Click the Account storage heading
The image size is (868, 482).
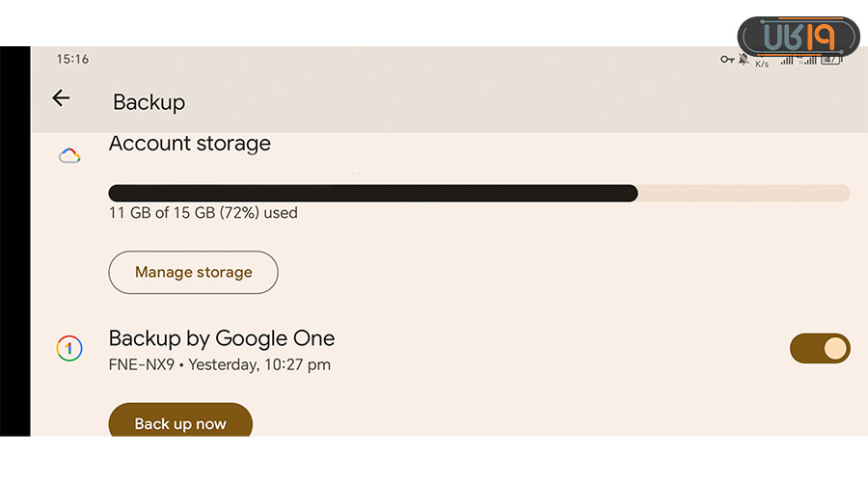(190, 144)
